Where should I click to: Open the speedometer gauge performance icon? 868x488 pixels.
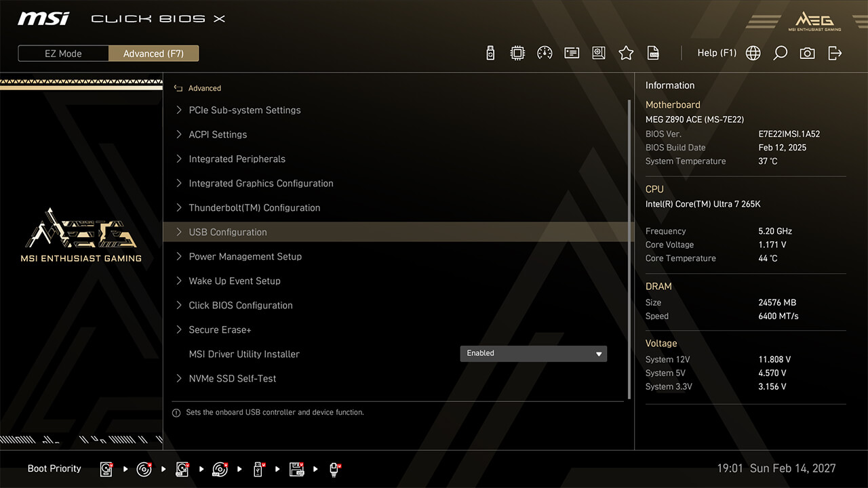(545, 53)
